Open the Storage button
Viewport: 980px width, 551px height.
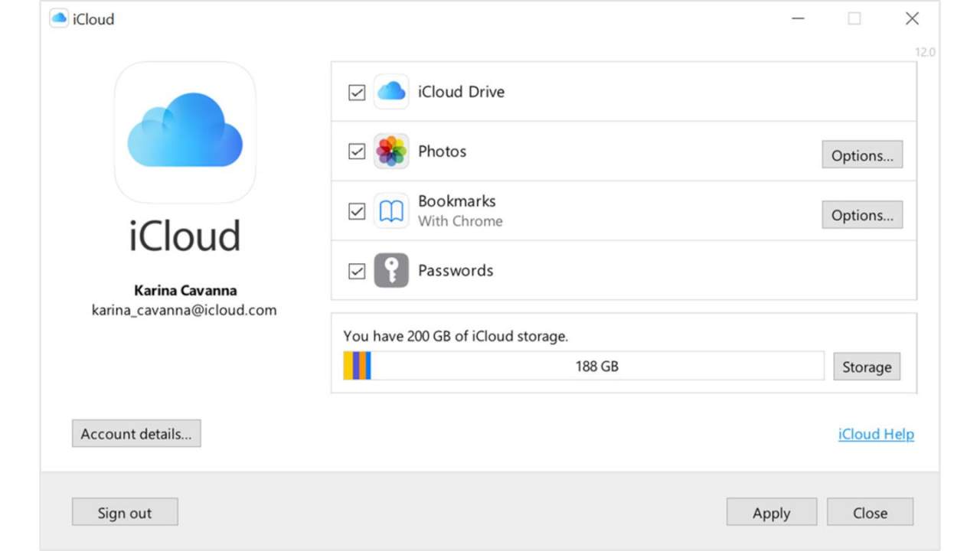click(x=867, y=367)
